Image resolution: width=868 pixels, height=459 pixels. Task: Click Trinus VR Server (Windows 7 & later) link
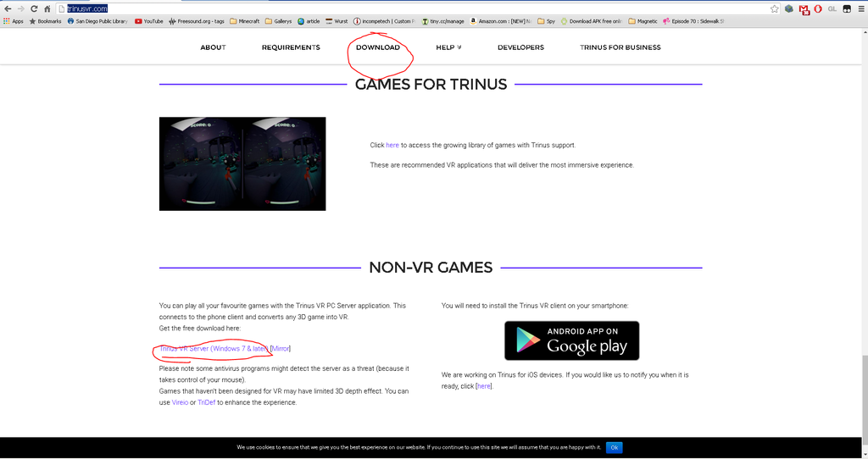coord(214,349)
